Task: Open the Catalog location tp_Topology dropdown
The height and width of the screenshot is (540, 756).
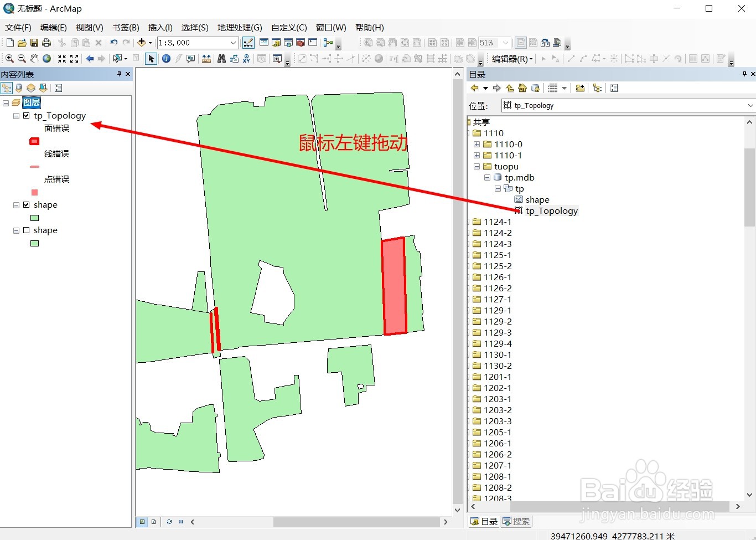Action: coord(750,105)
